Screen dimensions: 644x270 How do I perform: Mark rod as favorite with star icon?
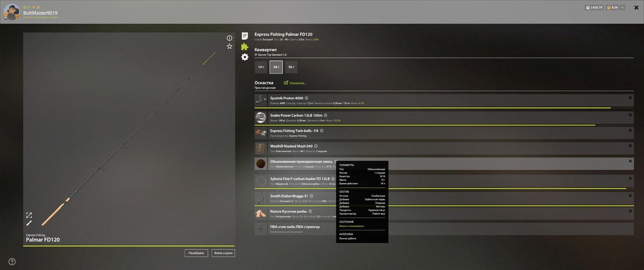230,46
